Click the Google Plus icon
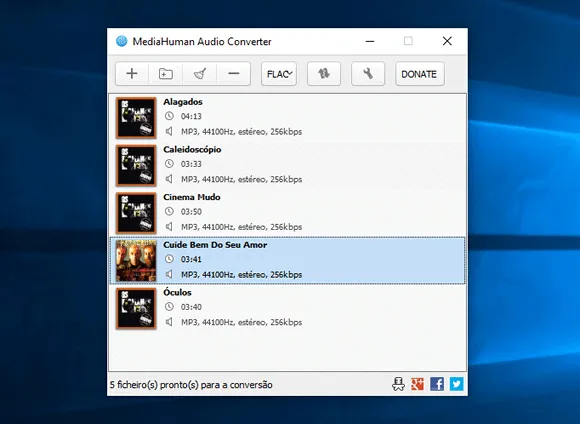 [x=417, y=384]
